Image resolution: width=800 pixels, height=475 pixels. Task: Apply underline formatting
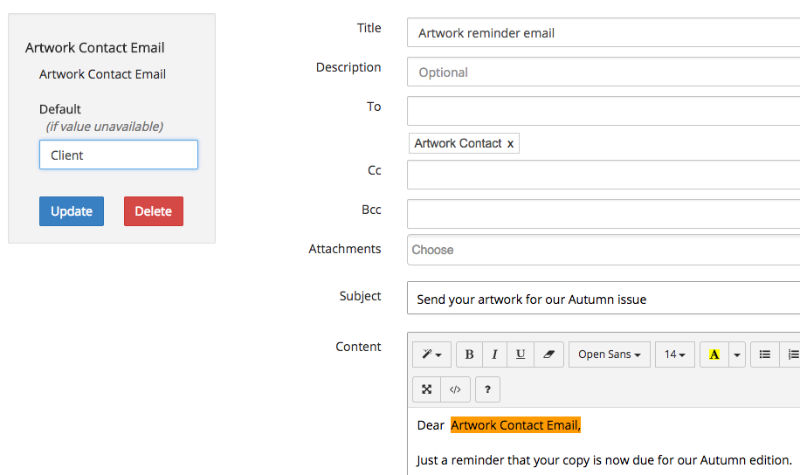(x=520, y=354)
